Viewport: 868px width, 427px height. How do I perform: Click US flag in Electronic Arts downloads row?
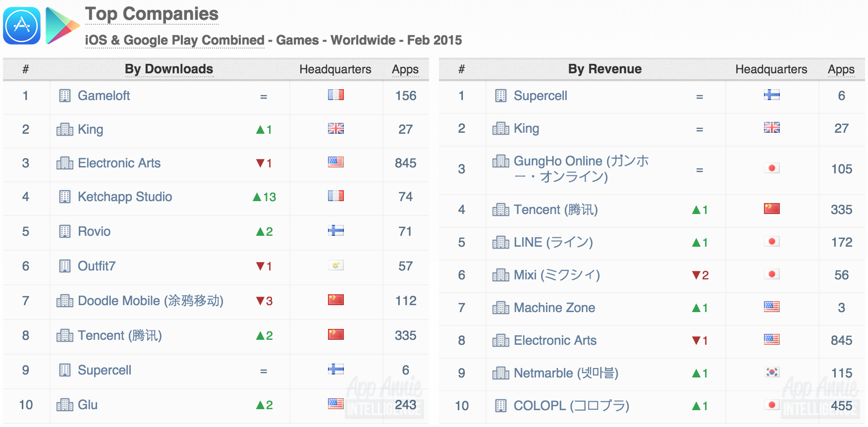[336, 162]
